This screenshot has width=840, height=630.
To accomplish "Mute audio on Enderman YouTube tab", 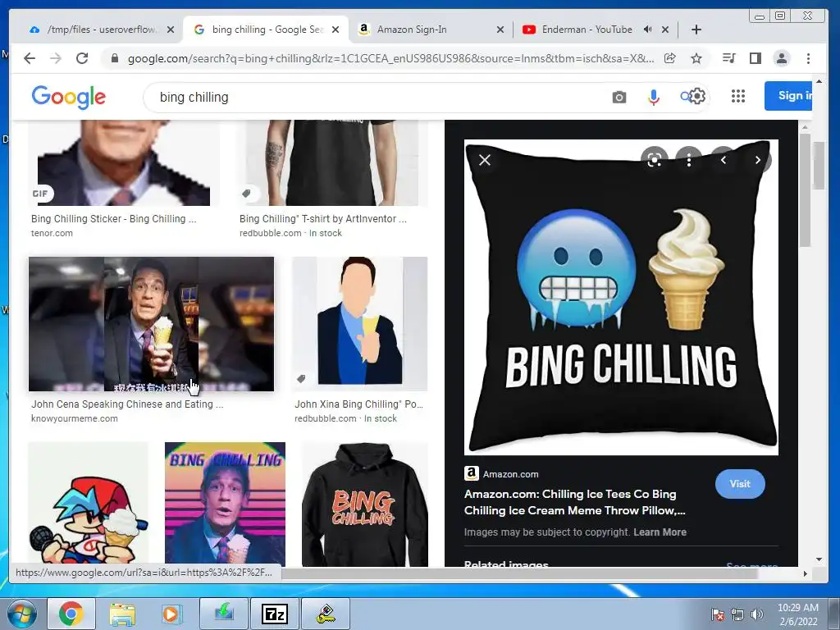I will [x=648, y=30].
